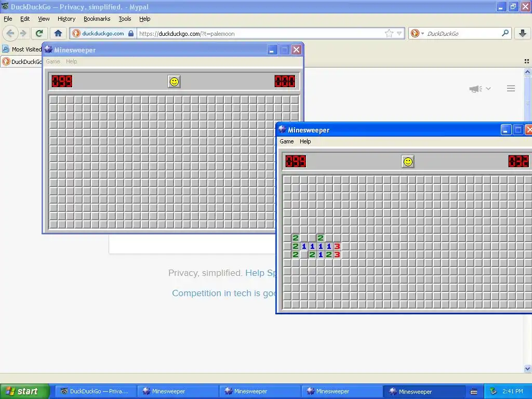Click front Minesweeper title bar icon
The image size is (532, 399).
pos(282,129)
